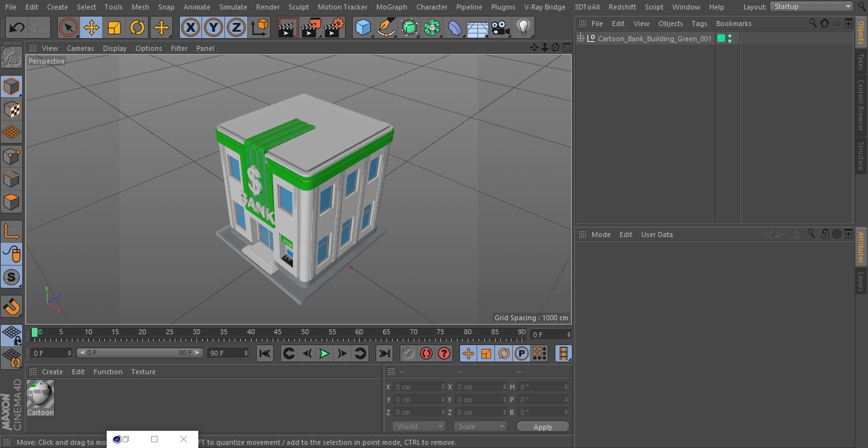Add a Camera object
The width and height of the screenshot is (868, 448).
click(501, 27)
